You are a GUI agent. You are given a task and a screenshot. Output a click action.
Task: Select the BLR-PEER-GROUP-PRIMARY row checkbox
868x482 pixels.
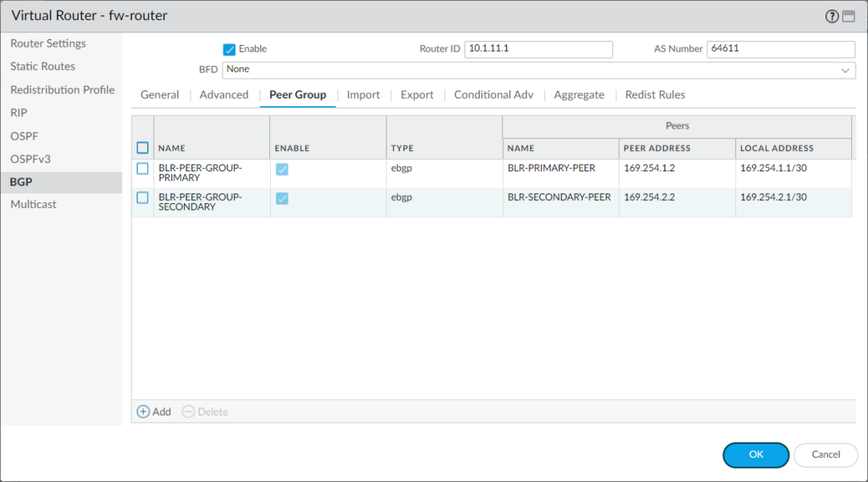tap(142, 168)
